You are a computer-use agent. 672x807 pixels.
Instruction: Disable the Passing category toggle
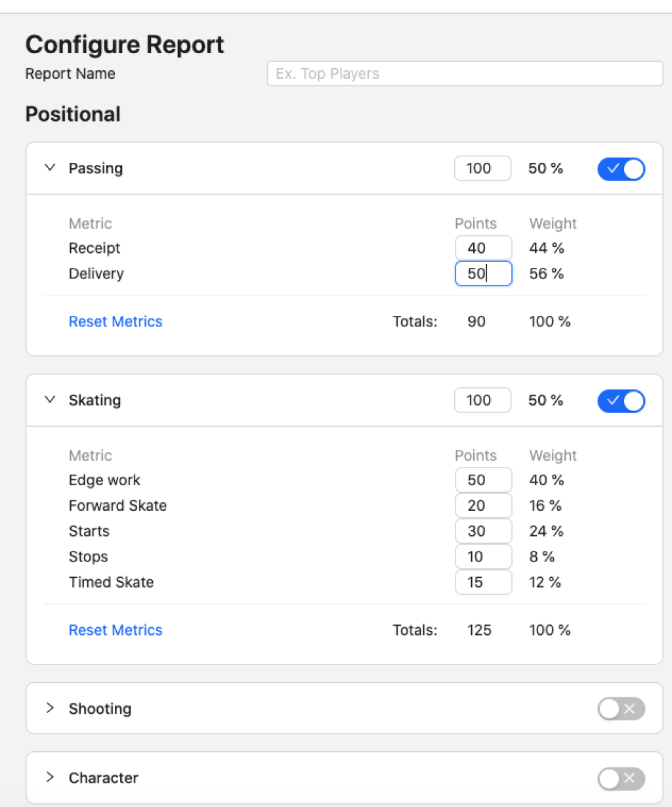[x=621, y=169]
